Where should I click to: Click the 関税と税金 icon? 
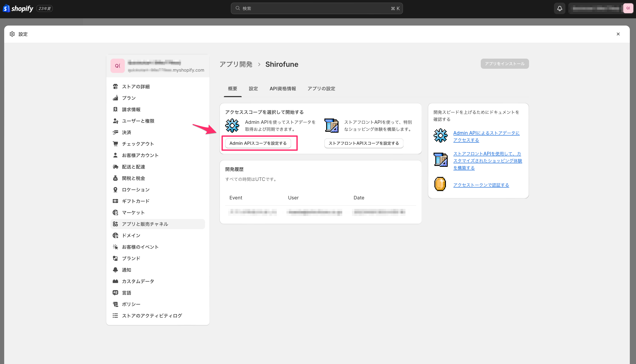115,178
